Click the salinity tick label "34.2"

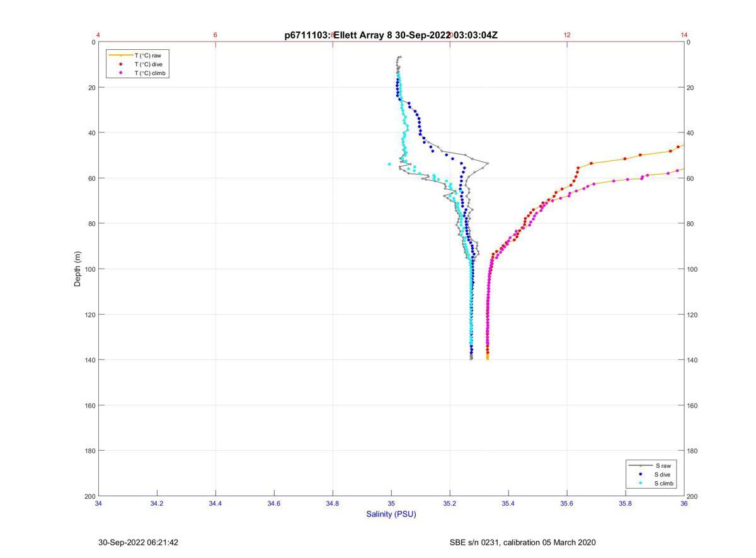pos(157,503)
